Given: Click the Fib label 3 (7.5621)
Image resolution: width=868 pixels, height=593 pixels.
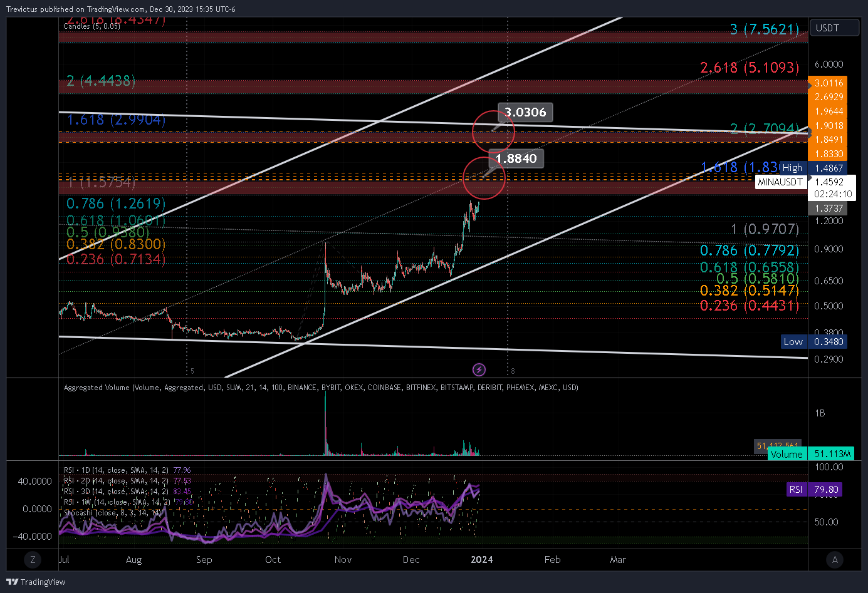Looking at the screenshot, I should pyautogui.click(x=765, y=29).
